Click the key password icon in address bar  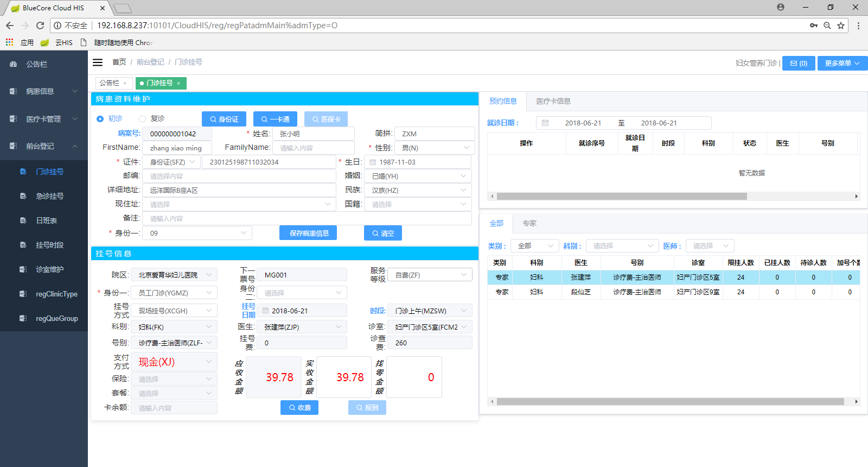pyautogui.click(x=814, y=26)
